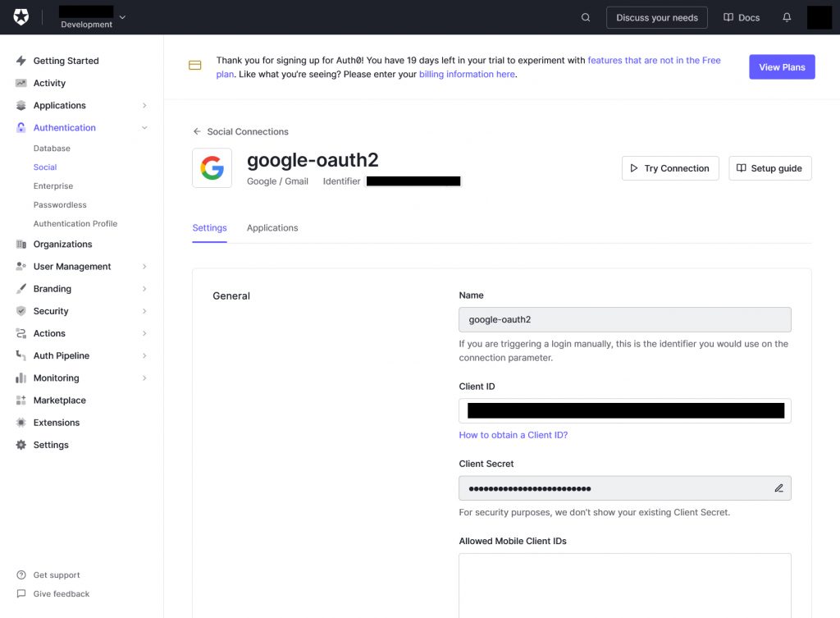Click the Get support link

pos(57,575)
